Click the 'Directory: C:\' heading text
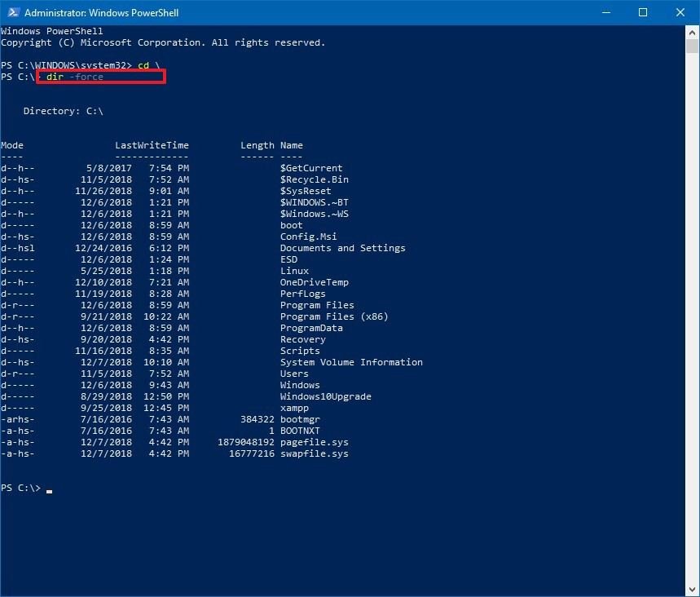 point(63,111)
